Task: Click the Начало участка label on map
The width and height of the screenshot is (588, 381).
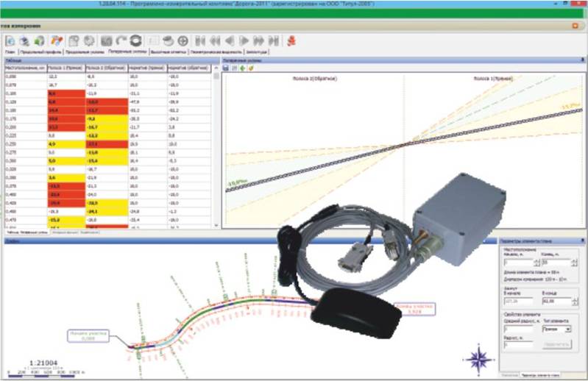Action: click(x=88, y=335)
